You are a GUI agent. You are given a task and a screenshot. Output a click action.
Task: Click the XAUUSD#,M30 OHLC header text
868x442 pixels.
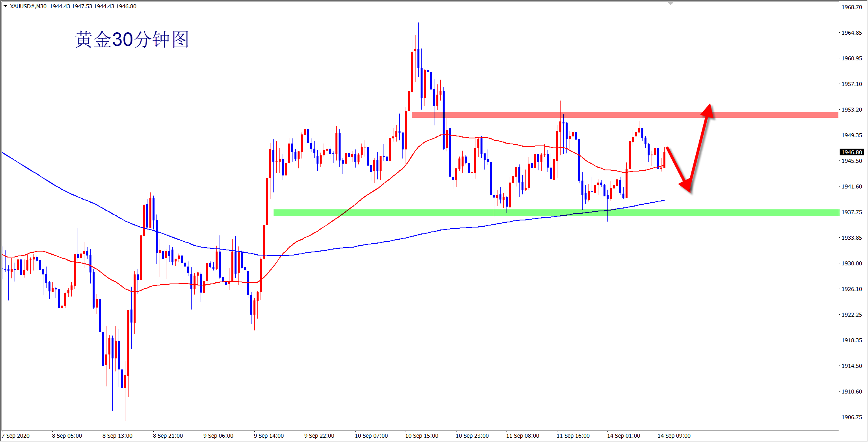click(73, 6)
